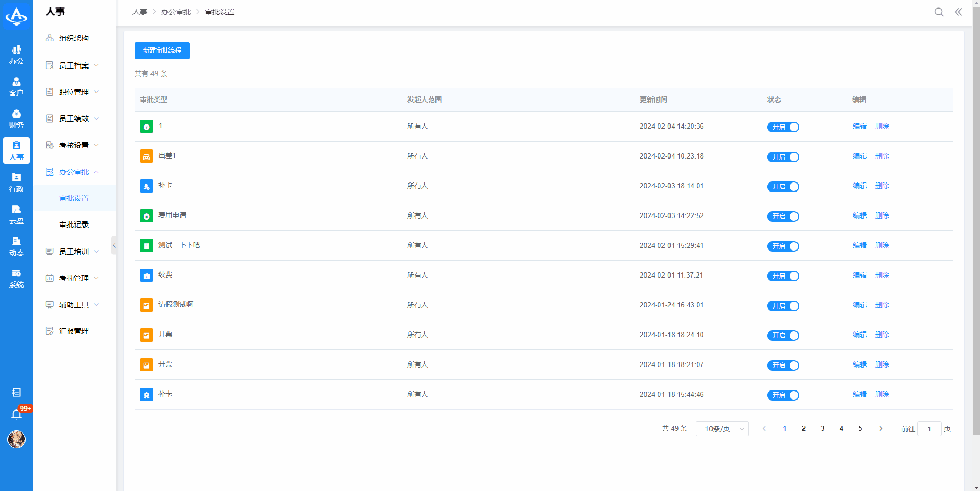980x491 pixels.
Task: Click the double-chevron collapse icon at top right
Action: (x=958, y=12)
